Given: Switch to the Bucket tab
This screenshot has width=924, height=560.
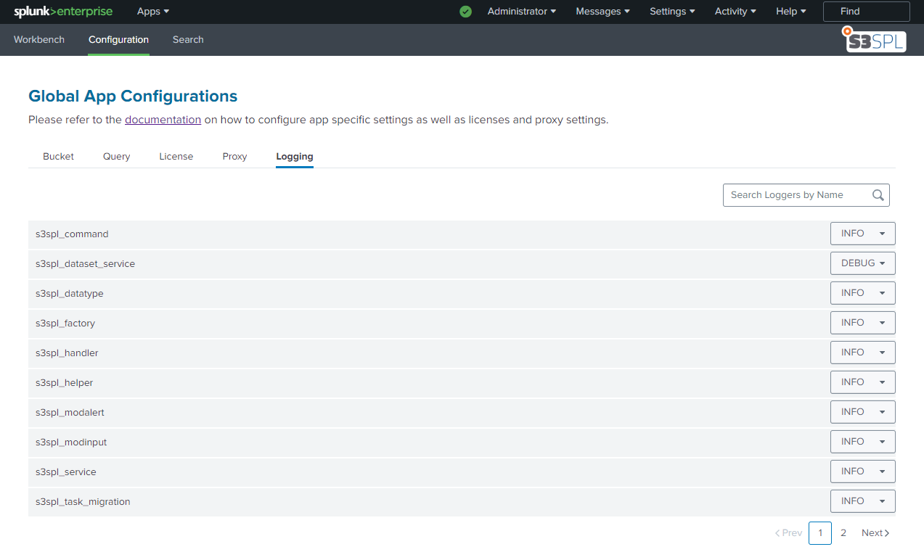Looking at the screenshot, I should point(58,157).
